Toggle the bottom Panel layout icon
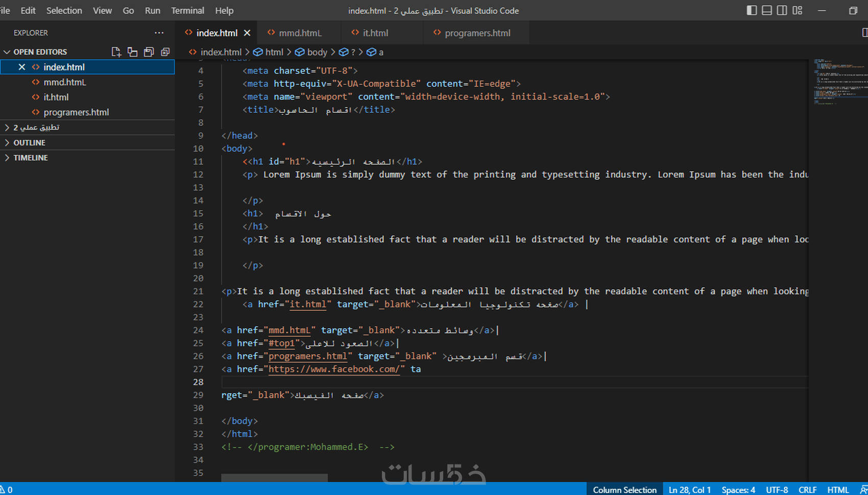Image resolution: width=868 pixels, height=495 pixels. click(x=767, y=11)
